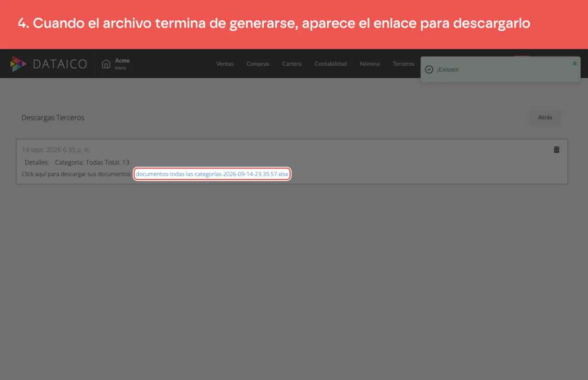Click the Detalles category total text
The height and width of the screenshot is (380, 588).
[x=77, y=162]
